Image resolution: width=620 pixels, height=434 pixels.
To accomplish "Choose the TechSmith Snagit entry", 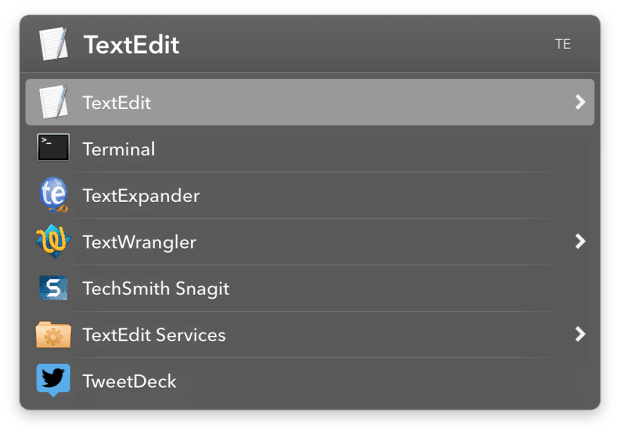I will click(156, 289).
